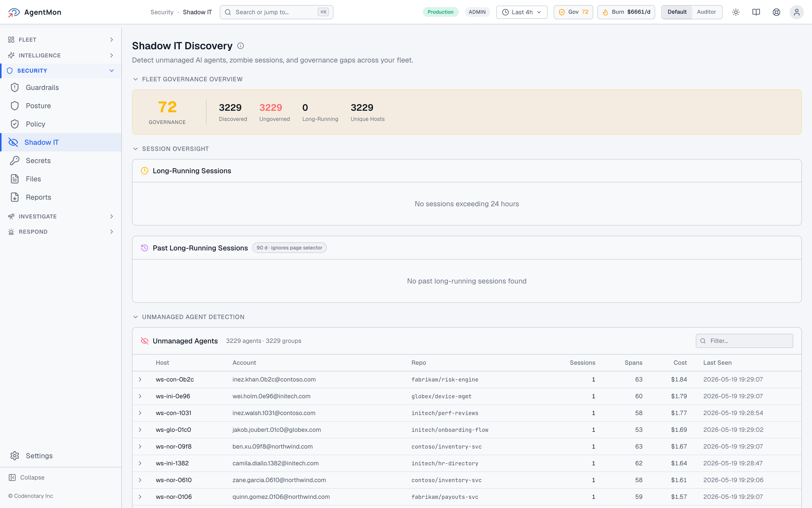812x508 pixels.
Task: Collapse the Unmanaged Agent Detection section
Action: (x=136, y=317)
